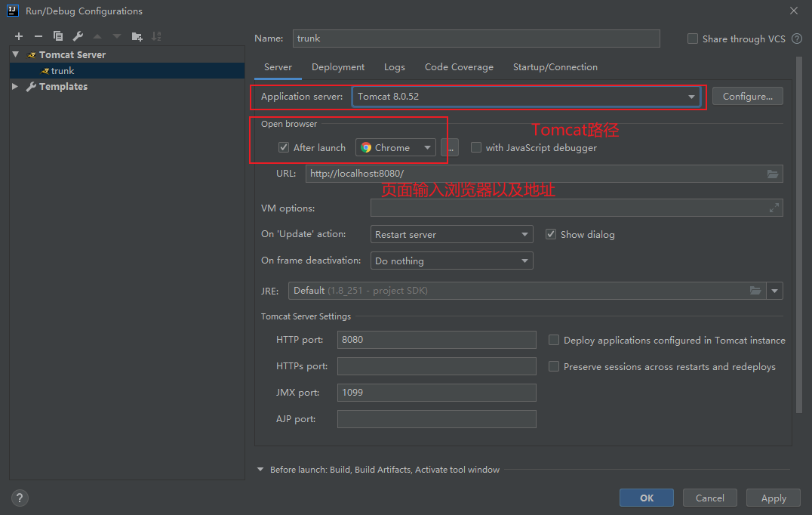The width and height of the screenshot is (812, 515).
Task: Click the Configure... button
Action: [747, 97]
